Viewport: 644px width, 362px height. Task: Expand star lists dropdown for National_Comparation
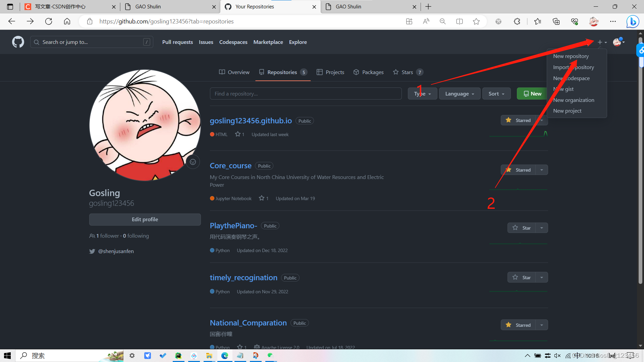point(542,325)
